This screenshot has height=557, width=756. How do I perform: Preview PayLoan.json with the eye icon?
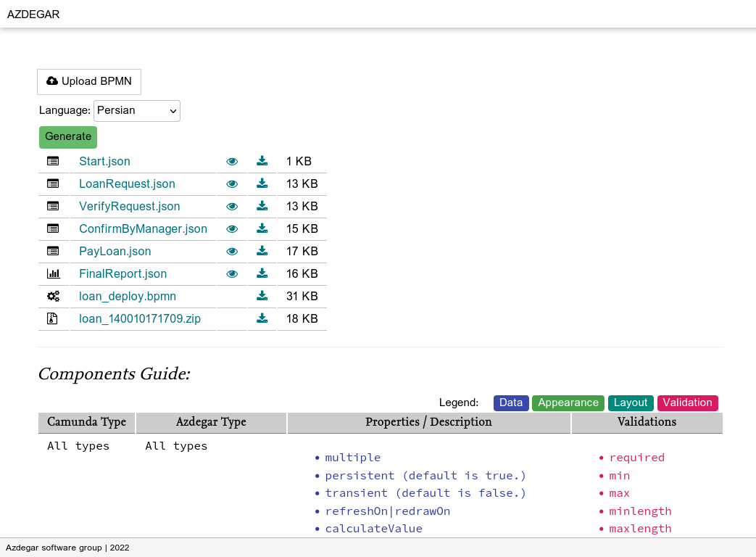tap(232, 252)
